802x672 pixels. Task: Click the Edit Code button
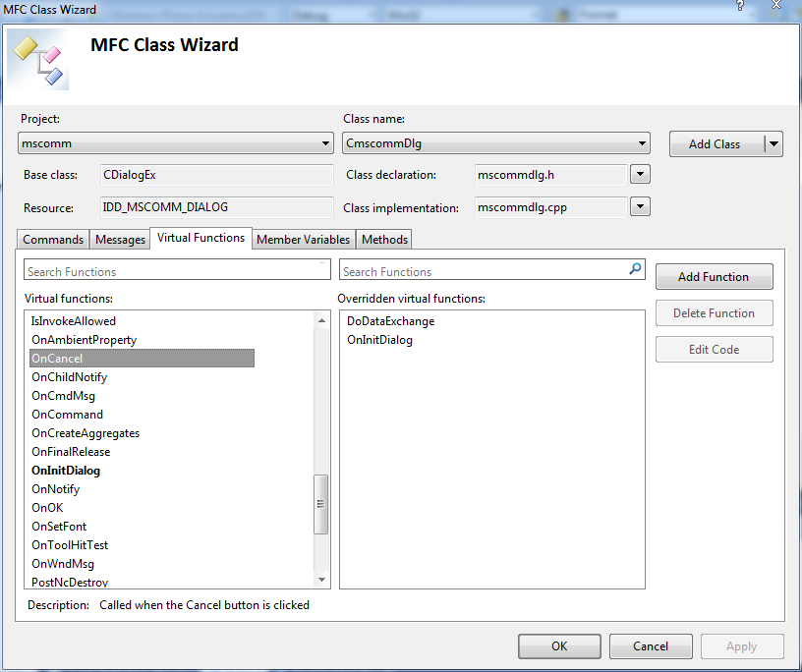click(x=714, y=350)
